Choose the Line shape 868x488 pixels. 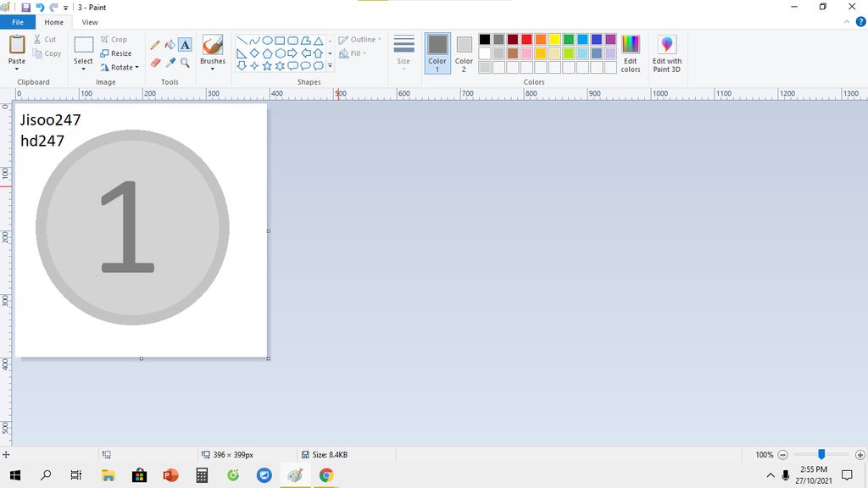point(242,41)
